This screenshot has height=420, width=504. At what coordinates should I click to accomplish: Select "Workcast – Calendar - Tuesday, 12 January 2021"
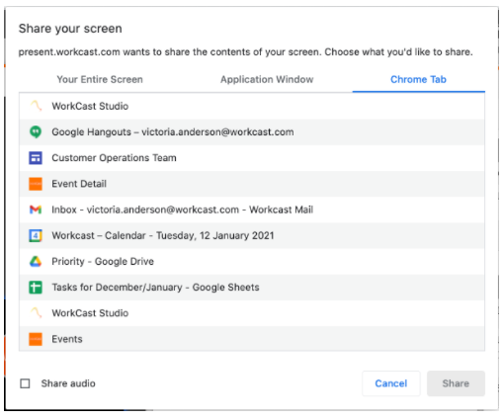tap(252, 235)
